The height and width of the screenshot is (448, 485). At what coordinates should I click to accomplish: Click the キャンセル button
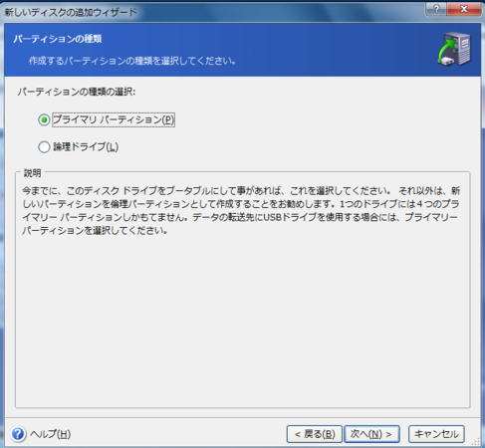click(x=436, y=434)
